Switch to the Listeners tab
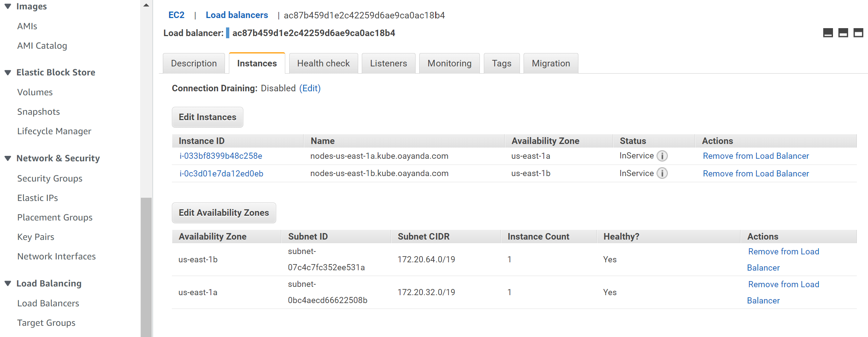Screen dimensions: 868x337 388,63
